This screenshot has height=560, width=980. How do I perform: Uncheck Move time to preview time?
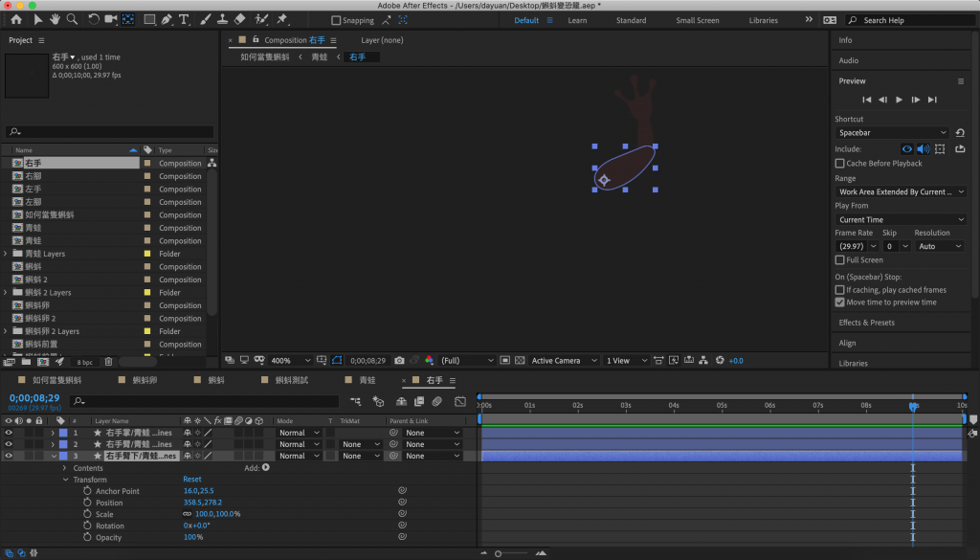(x=839, y=302)
